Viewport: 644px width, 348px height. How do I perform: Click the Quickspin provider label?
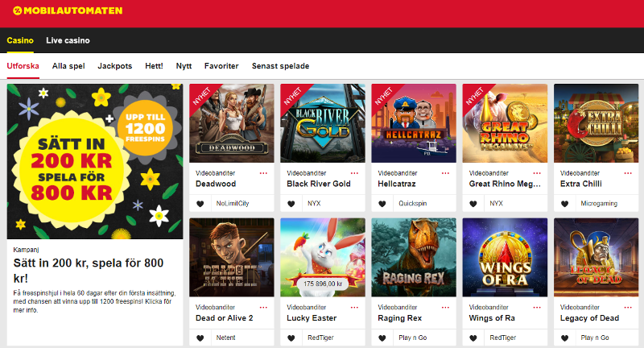413,203
